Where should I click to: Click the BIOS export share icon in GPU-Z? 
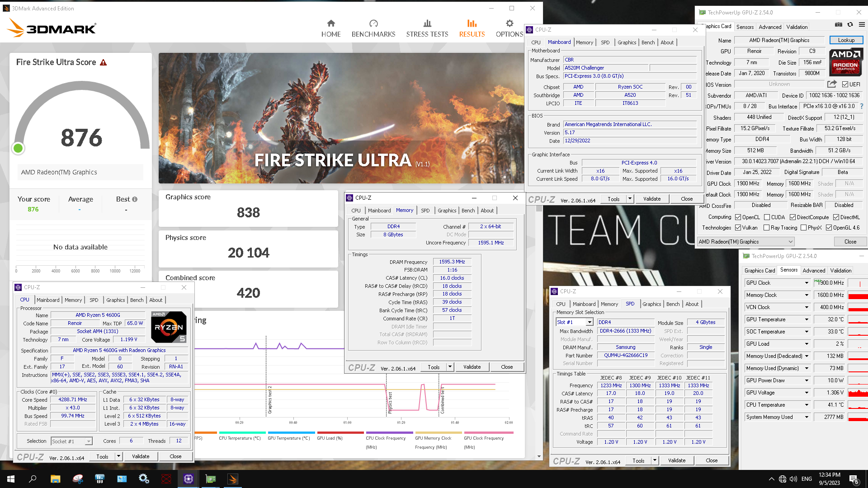[832, 84]
